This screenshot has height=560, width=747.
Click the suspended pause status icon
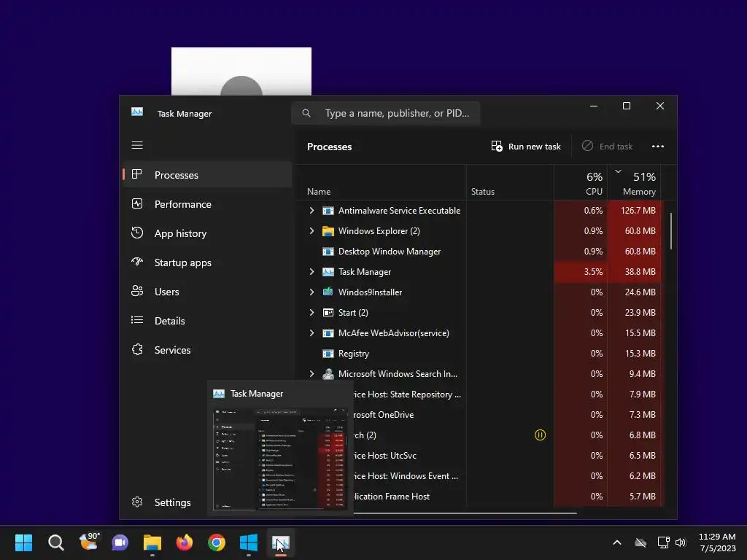click(540, 435)
